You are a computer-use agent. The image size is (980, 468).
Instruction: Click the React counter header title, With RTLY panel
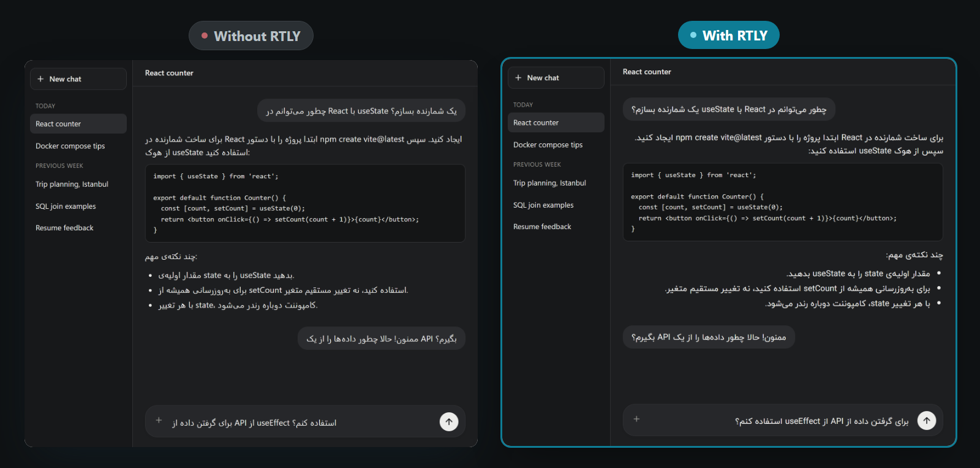coord(647,72)
